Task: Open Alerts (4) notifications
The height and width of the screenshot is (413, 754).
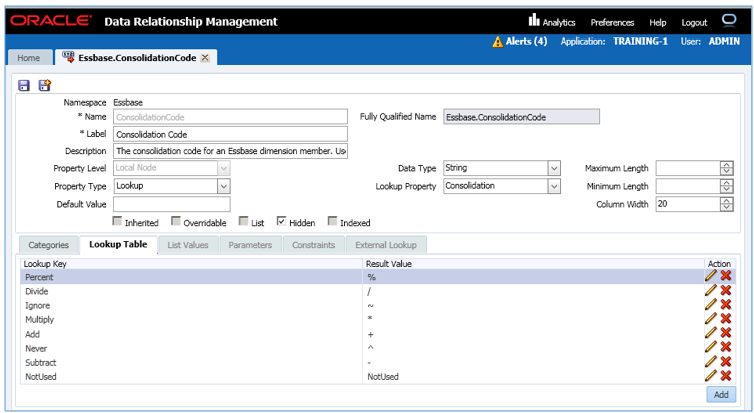Action: pyautogui.click(x=526, y=41)
